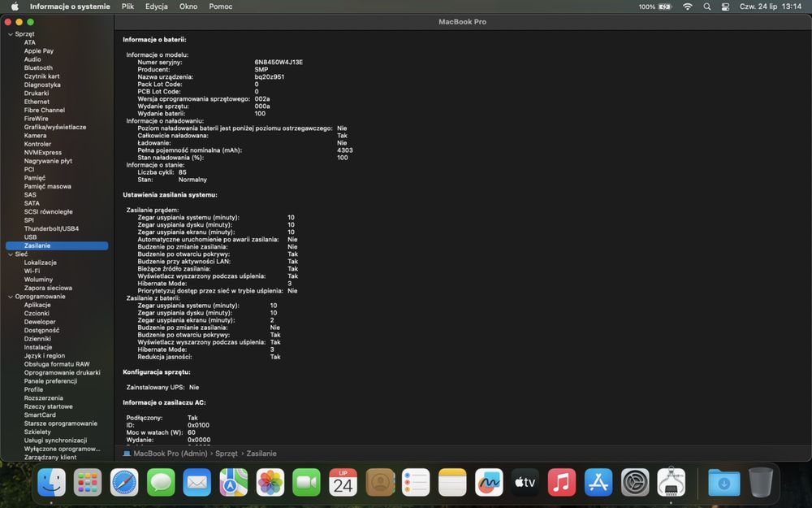
Task: Launch FaceTime from the Dock
Action: click(x=307, y=483)
